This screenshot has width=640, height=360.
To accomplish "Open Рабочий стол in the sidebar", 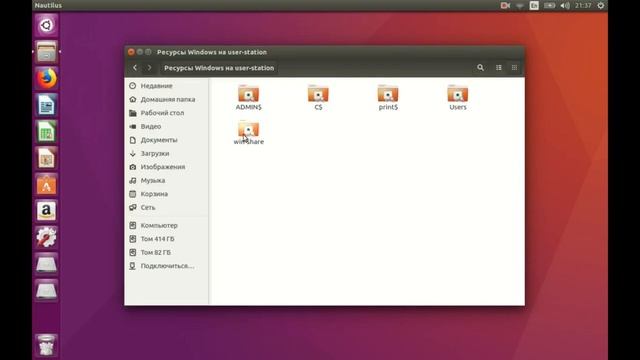I will (x=167, y=113).
